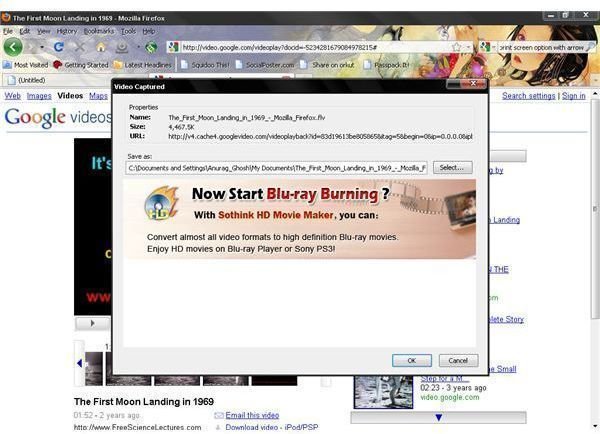600x434 pixels.
Task: Click the Stop loading X icon
Action: point(80,47)
